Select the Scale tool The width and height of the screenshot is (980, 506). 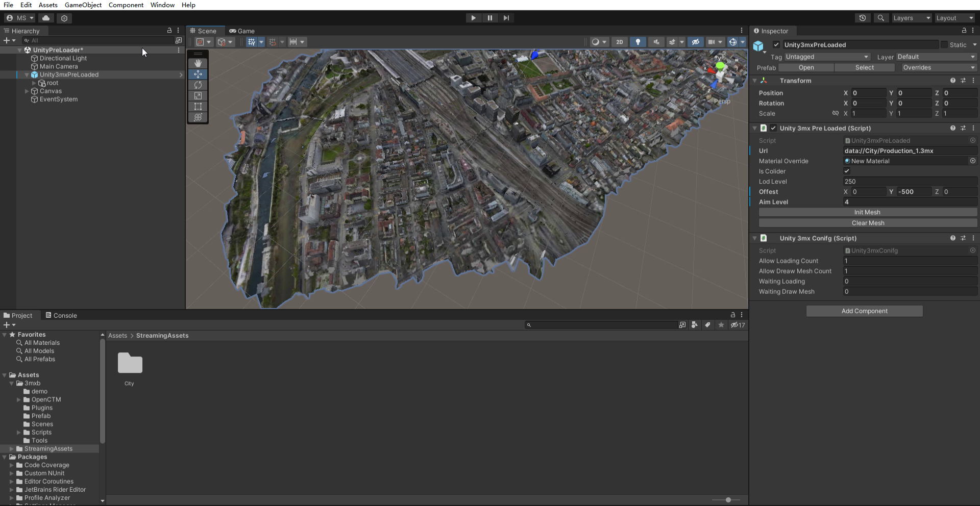point(198,95)
